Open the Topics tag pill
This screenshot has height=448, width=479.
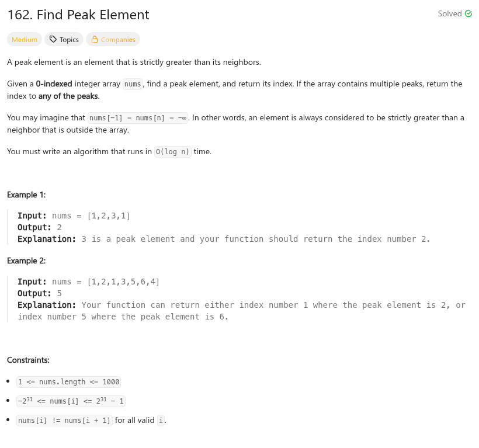[64, 39]
